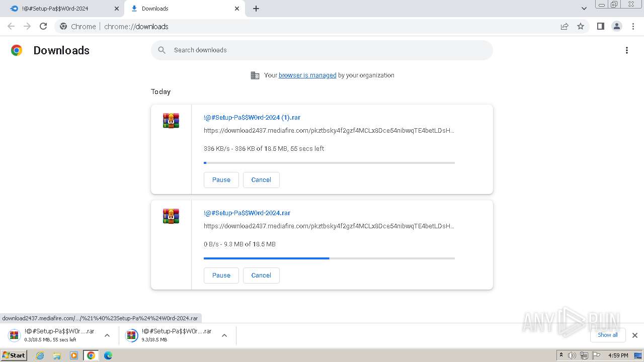Screen dimensions: 644x362
Task: Show hidden system tray icons
Action: point(561,355)
